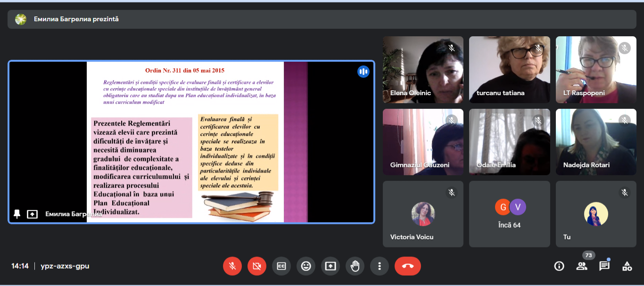Toggle the camera off button
644x286 pixels.
[256, 266]
